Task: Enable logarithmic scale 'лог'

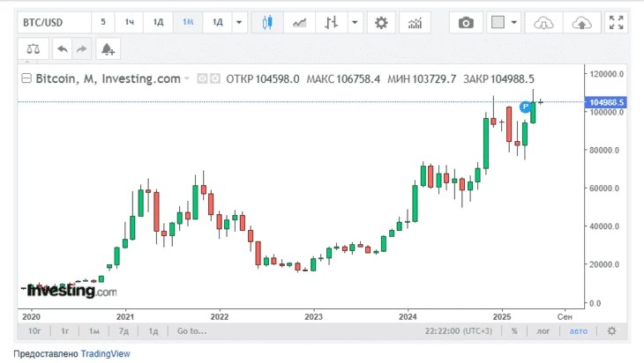Action: pos(544,331)
